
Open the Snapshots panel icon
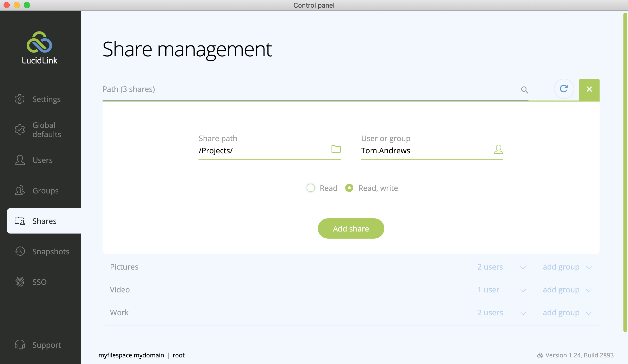coord(20,251)
